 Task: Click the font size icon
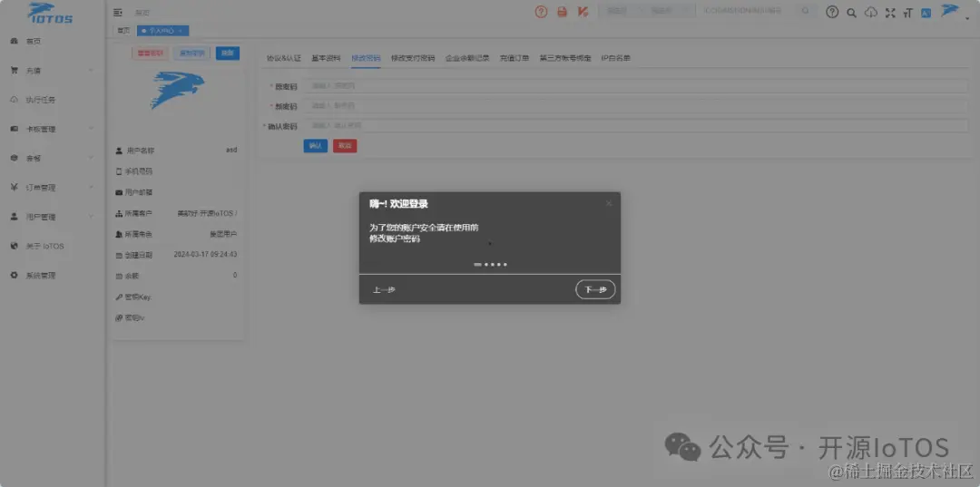(908, 12)
